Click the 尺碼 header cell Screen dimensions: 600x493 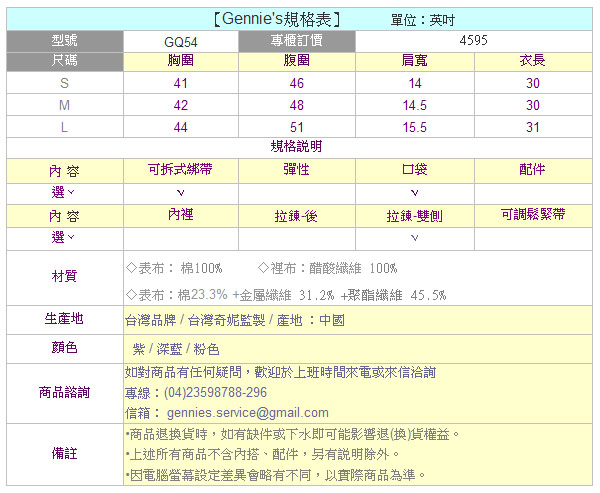(65, 61)
